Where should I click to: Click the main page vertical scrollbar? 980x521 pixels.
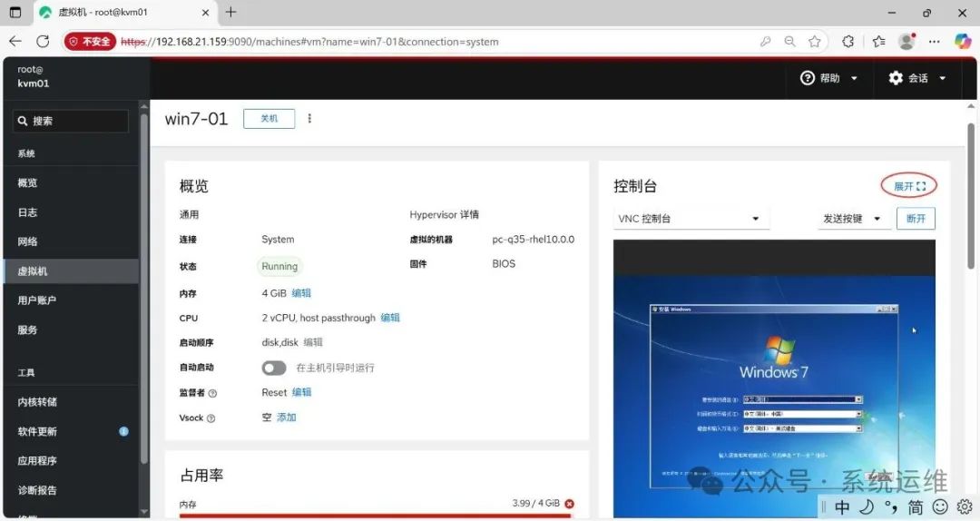click(x=971, y=196)
